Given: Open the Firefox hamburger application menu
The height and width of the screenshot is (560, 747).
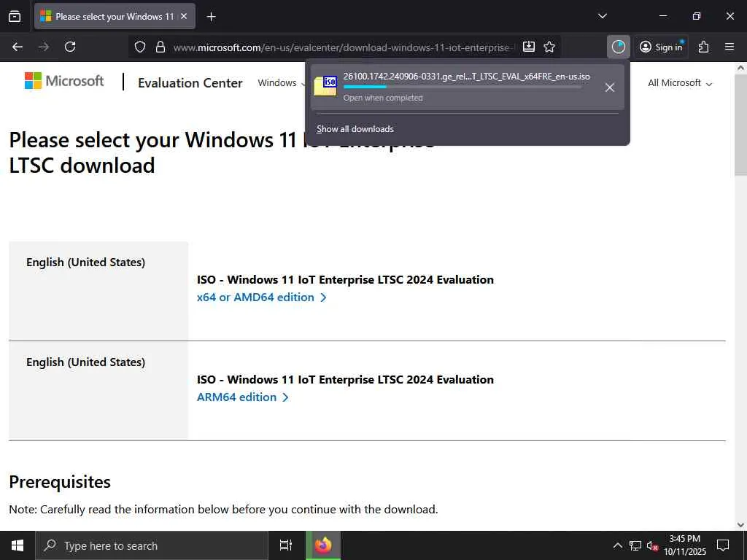Looking at the screenshot, I should point(729,47).
